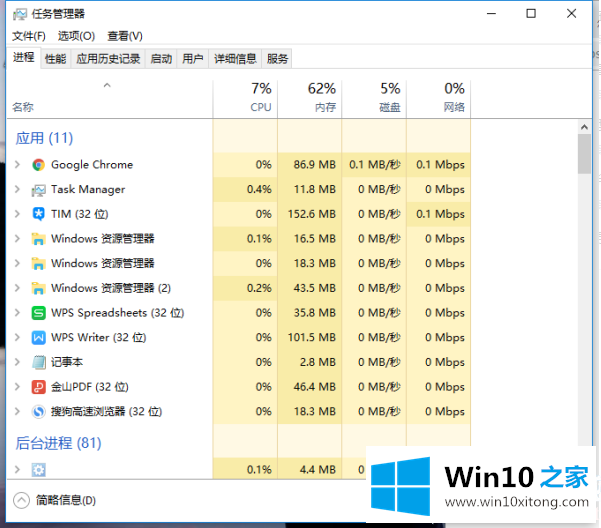Expand the Windows 资源管理器 (2) row

click(17, 288)
